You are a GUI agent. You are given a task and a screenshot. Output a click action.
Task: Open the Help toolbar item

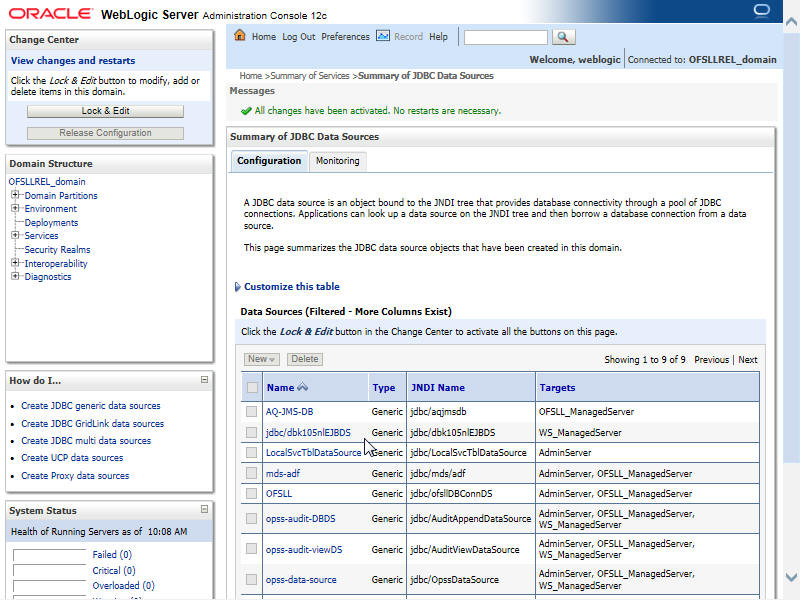[438, 37]
